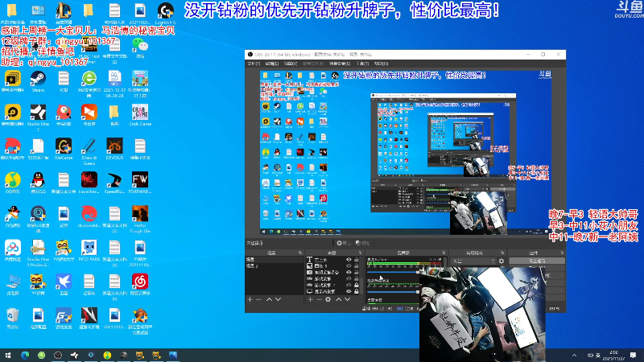Move the selected OBS scene down
Screen dimensions: 644x362
(278, 299)
